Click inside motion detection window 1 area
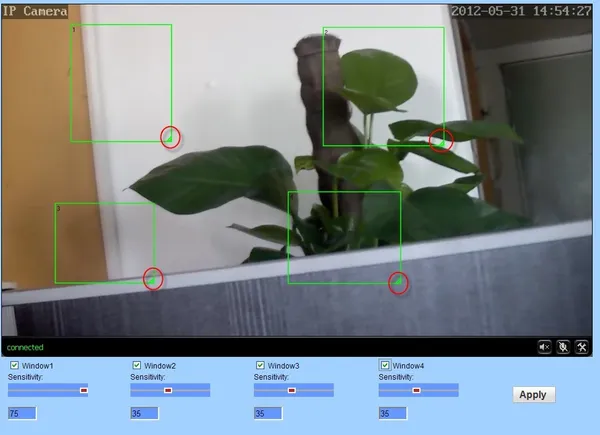The image size is (600, 435). point(120,82)
